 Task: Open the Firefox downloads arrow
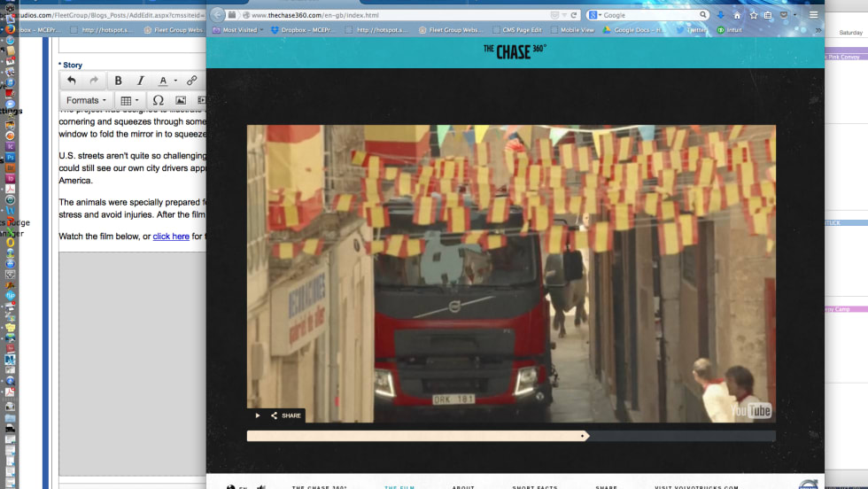[x=720, y=15]
